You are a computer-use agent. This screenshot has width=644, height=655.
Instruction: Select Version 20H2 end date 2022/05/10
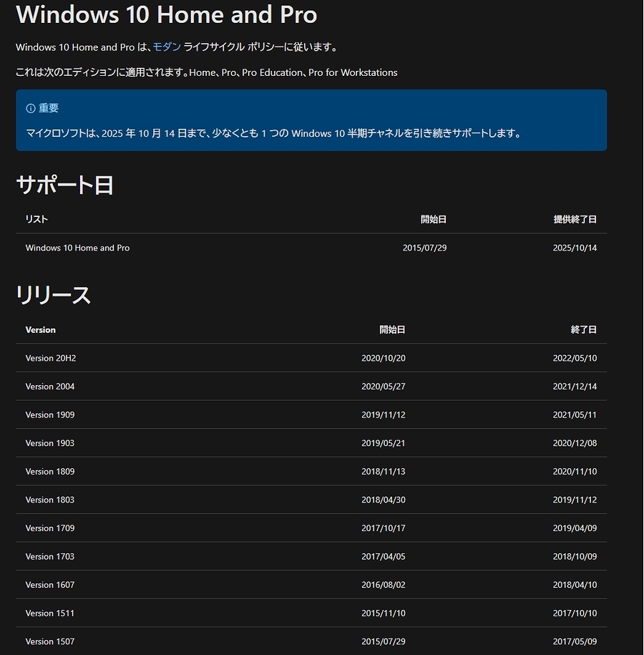[575, 358]
